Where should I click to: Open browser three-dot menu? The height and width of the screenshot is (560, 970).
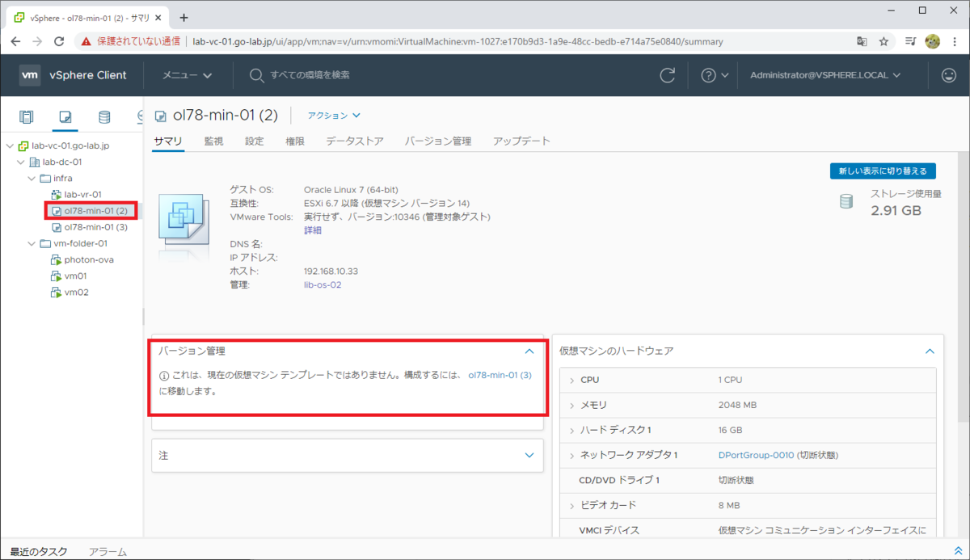(x=955, y=41)
